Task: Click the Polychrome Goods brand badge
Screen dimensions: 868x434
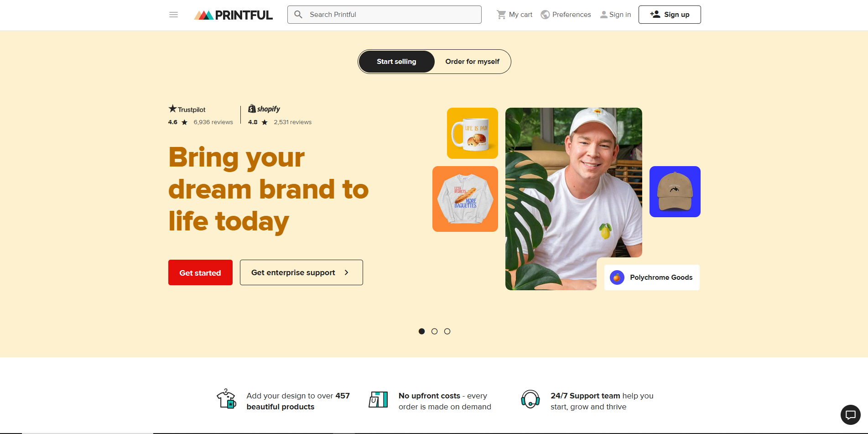Action: (652, 277)
